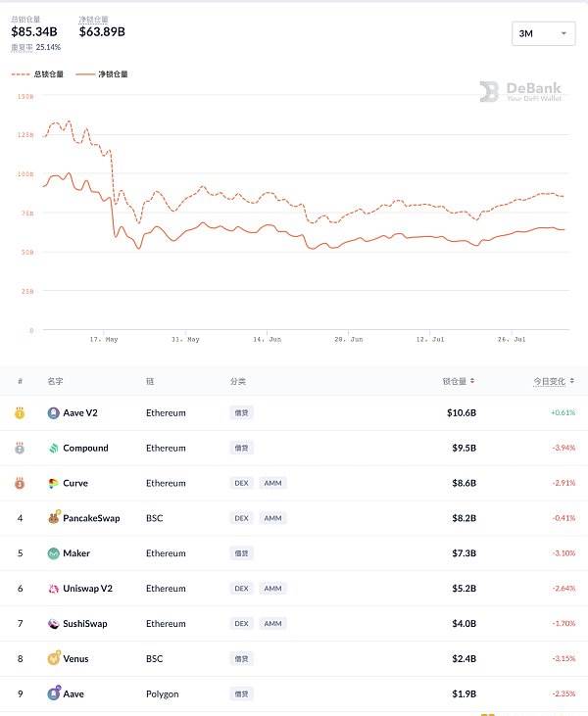The height and width of the screenshot is (716, 588).
Task: Click the Aave V2 protocol icon
Action: pos(54,413)
